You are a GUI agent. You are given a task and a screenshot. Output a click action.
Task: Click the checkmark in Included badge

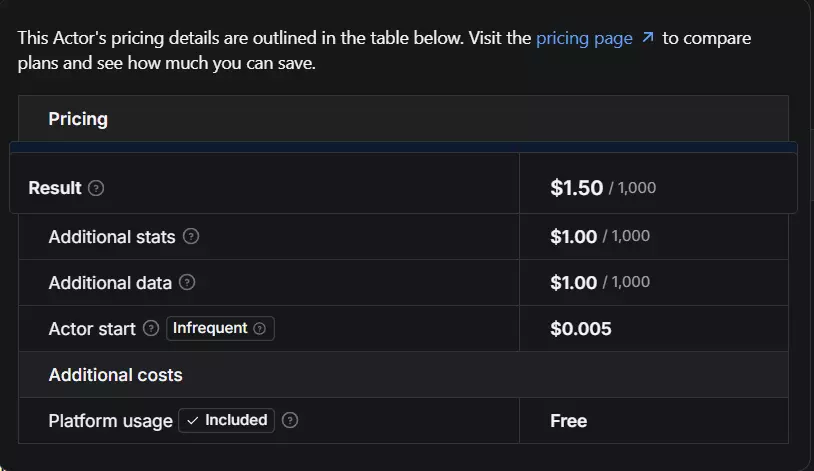point(192,421)
